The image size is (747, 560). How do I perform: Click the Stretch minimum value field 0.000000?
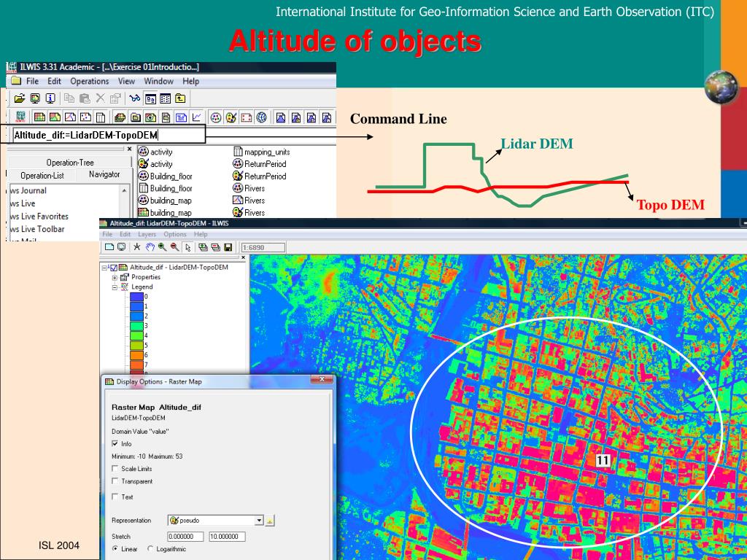(x=185, y=536)
